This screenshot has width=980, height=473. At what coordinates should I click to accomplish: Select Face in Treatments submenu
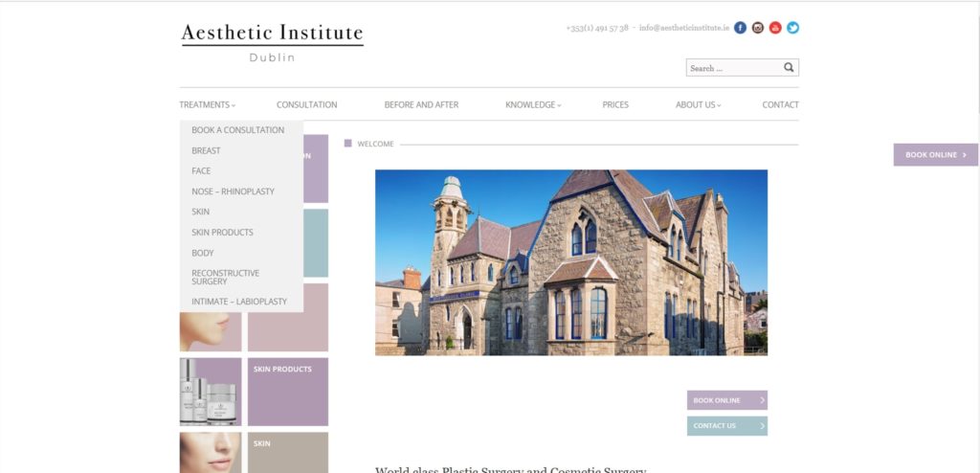[x=201, y=170]
